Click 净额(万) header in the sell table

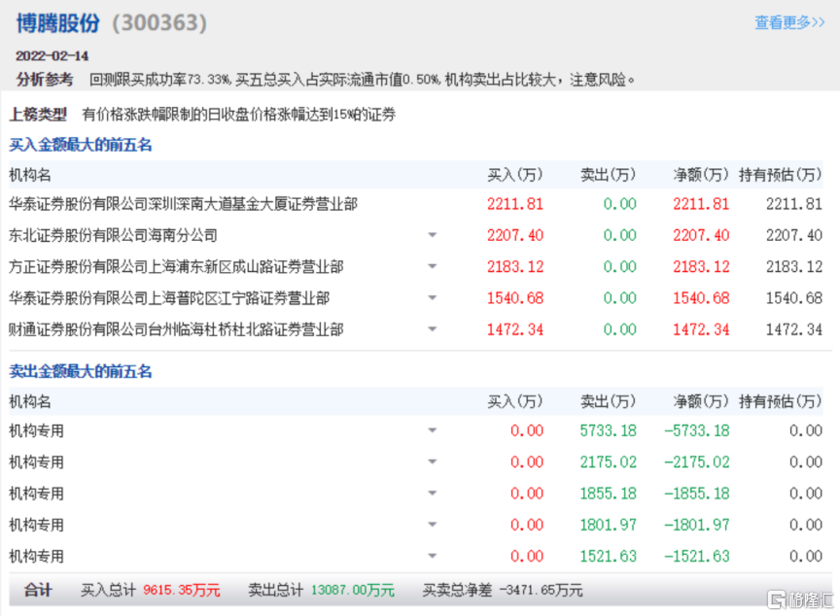point(701,401)
